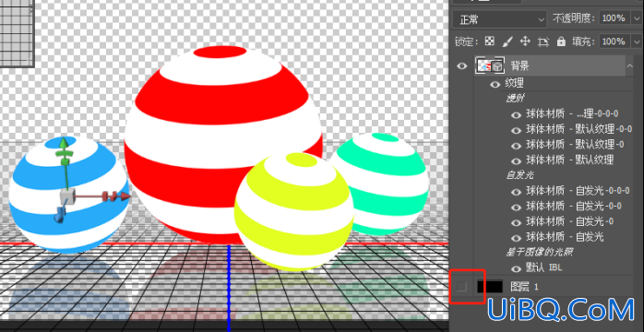The image size is (644, 332).
Task: Toggle eye for 球体材质 - …理-0-0-0 texture
Action: click(517, 115)
